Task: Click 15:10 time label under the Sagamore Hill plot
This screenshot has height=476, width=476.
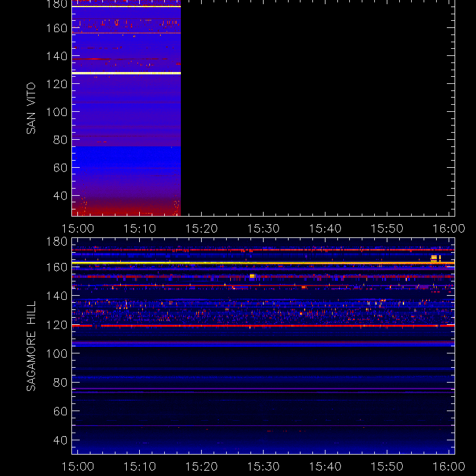Action: tap(140, 466)
